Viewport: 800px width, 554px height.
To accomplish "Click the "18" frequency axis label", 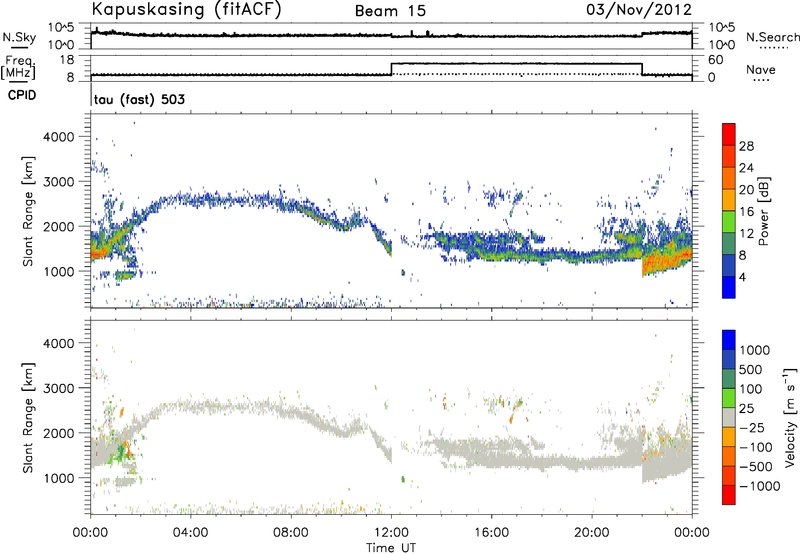I will coord(67,60).
